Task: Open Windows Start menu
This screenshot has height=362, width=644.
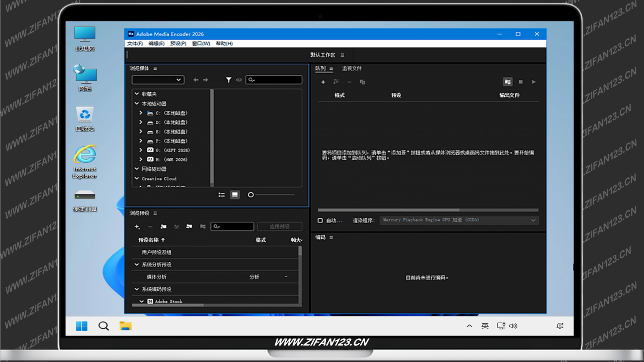Action: point(82,326)
